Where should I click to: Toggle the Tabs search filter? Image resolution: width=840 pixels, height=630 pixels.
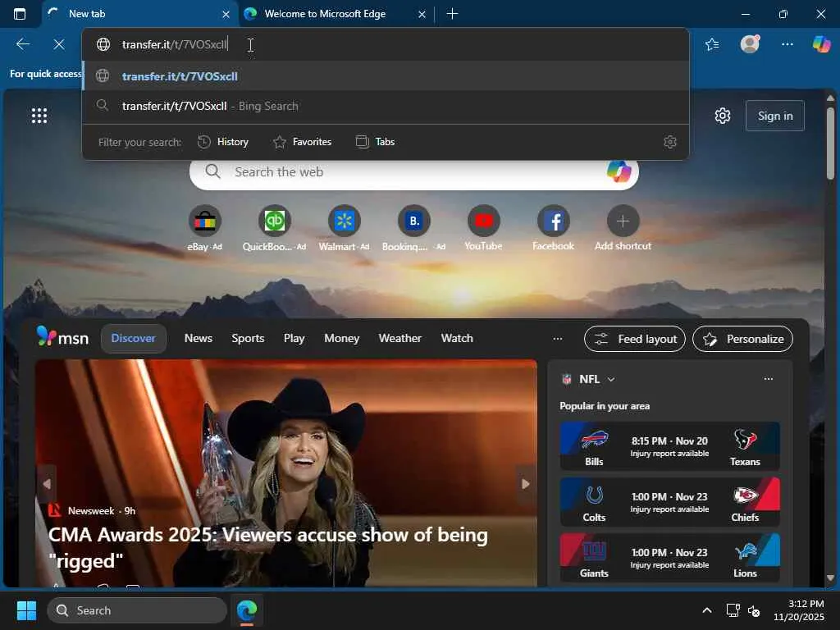375,142
